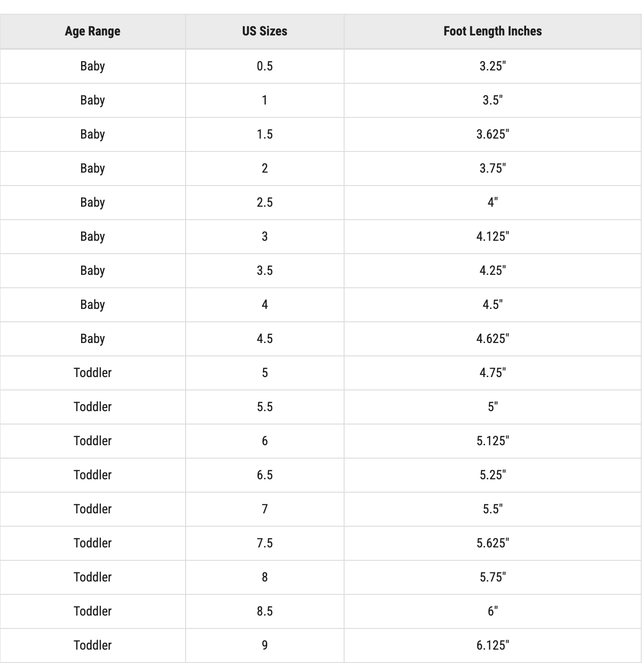Select the US size 6.5 cell
Image resolution: width=644 pixels, height=663 pixels.
tap(264, 475)
